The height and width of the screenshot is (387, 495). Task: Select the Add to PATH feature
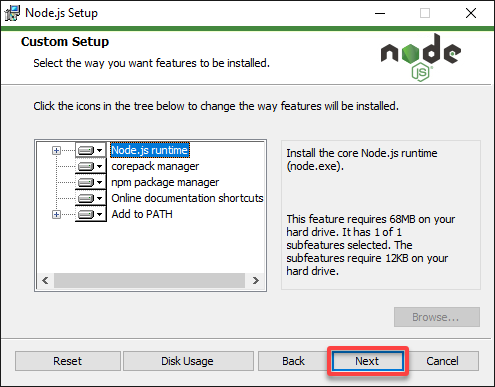coord(142,214)
